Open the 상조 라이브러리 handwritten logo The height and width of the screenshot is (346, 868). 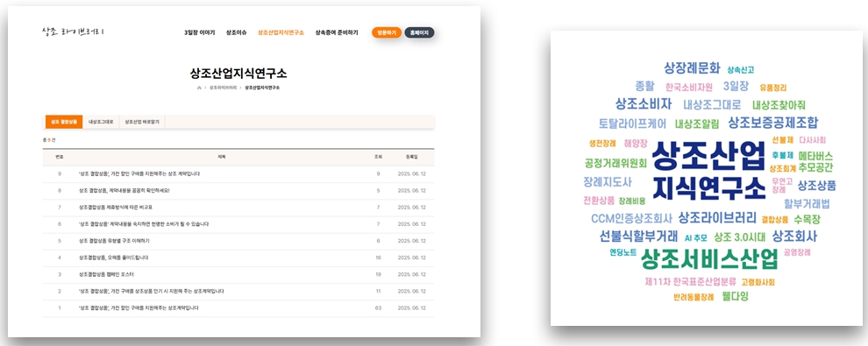point(73,32)
